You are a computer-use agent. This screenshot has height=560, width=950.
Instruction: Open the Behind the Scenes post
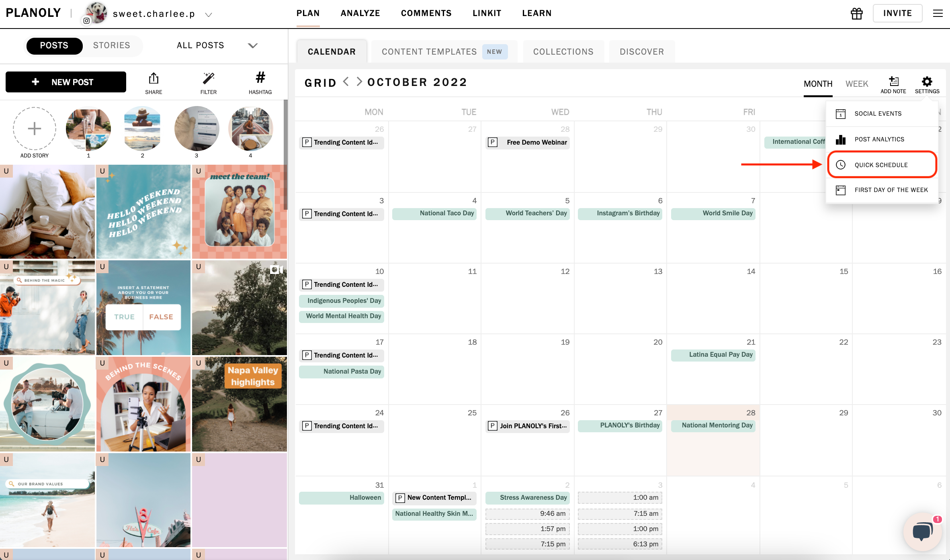143,404
